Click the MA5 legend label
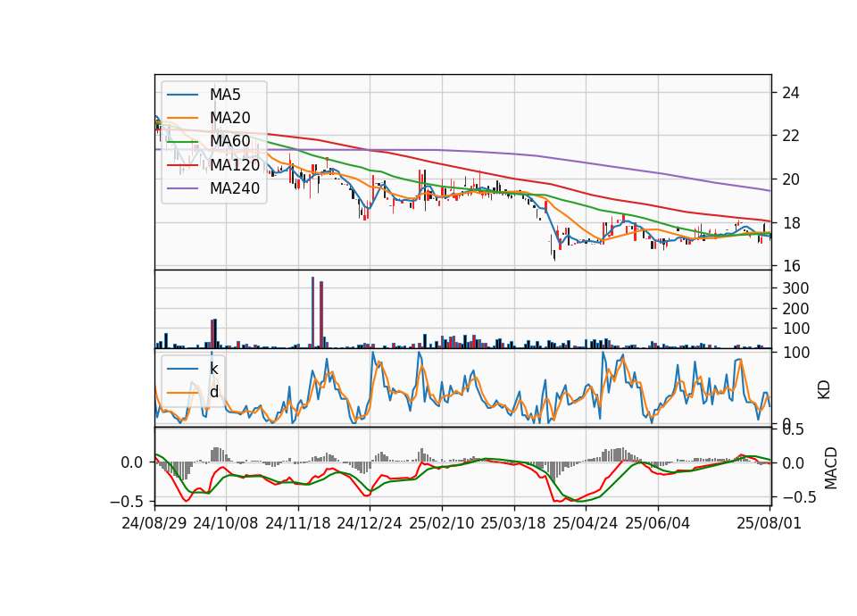 pyautogui.click(x=225, y=95)
